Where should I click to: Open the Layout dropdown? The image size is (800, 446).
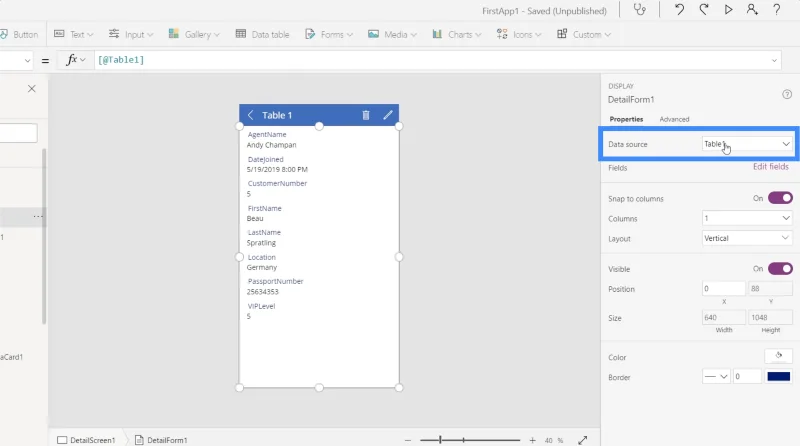click(x=747, y=238)
